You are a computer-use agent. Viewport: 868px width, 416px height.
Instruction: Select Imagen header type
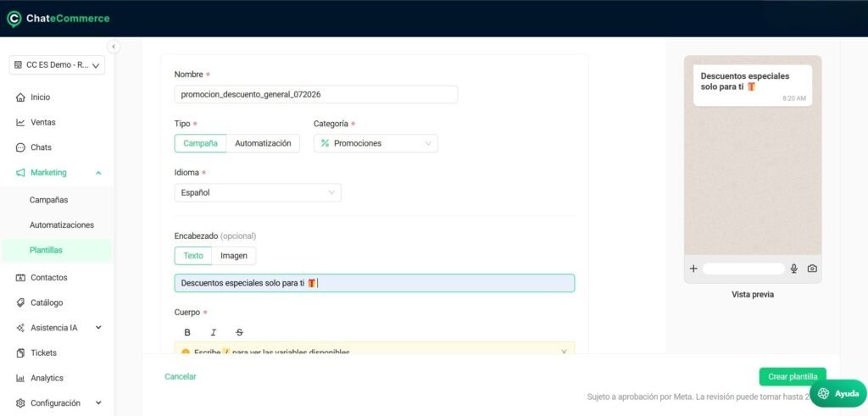tap(234, 256)
